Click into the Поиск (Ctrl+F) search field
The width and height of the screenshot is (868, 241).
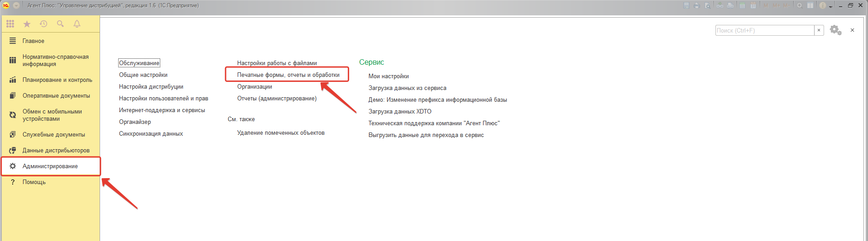pos(765,30)
